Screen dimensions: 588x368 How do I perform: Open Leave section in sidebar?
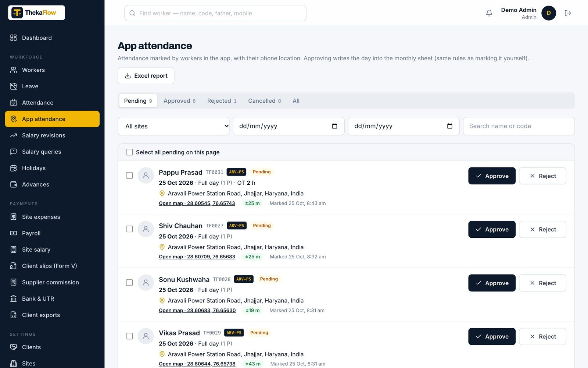click(x=52, y=86)
